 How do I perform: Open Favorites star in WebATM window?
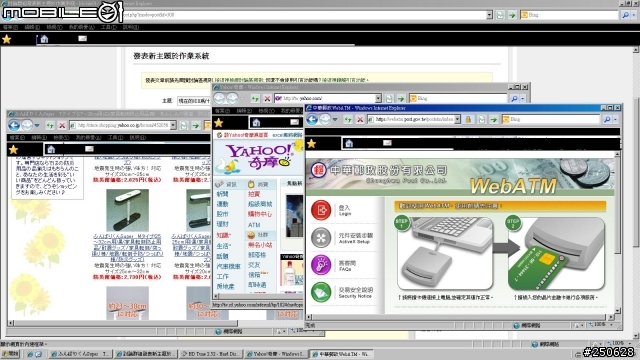311,143
